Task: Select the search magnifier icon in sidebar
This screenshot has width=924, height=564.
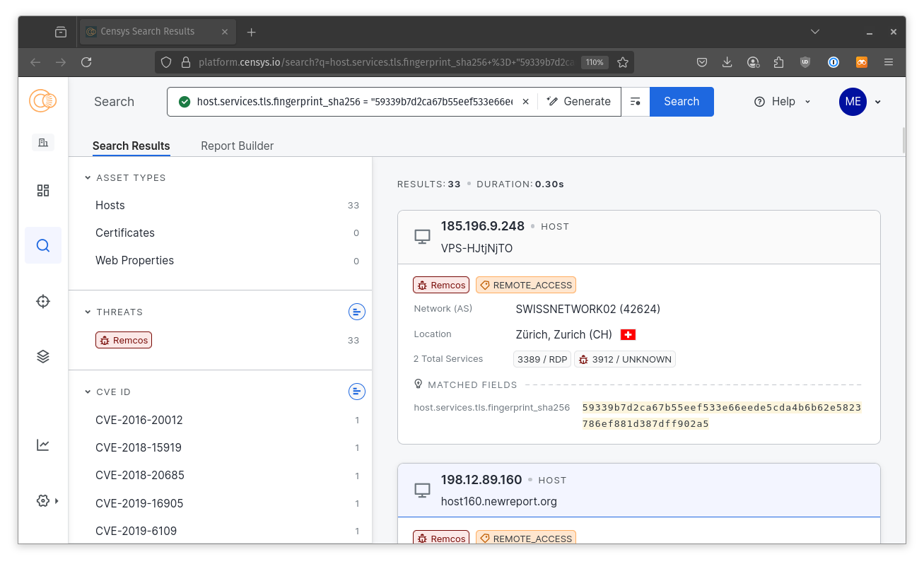Action: 43,245
